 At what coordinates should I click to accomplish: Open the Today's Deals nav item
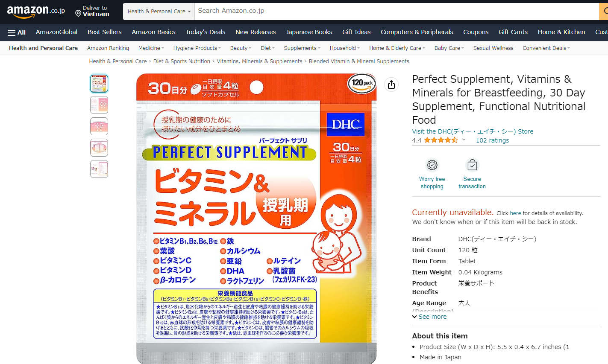(206, 32)
